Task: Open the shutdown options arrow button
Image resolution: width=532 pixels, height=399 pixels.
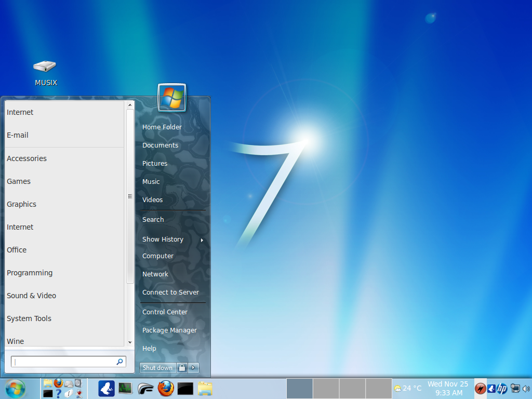Action: pyautogui.click(x=193, y=368)
